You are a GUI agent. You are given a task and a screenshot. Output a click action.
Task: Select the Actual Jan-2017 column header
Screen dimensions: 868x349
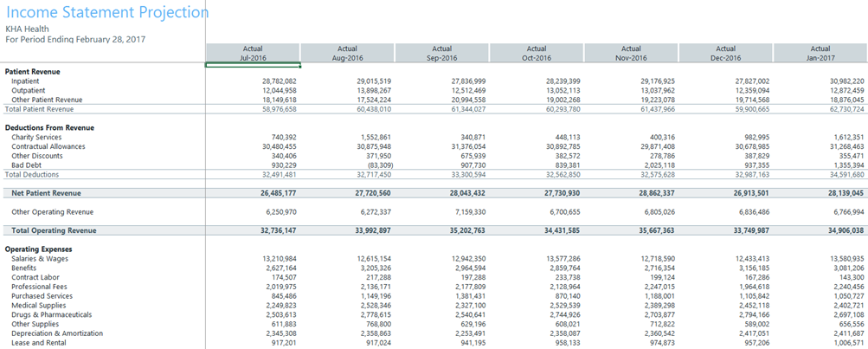point(820,53)
